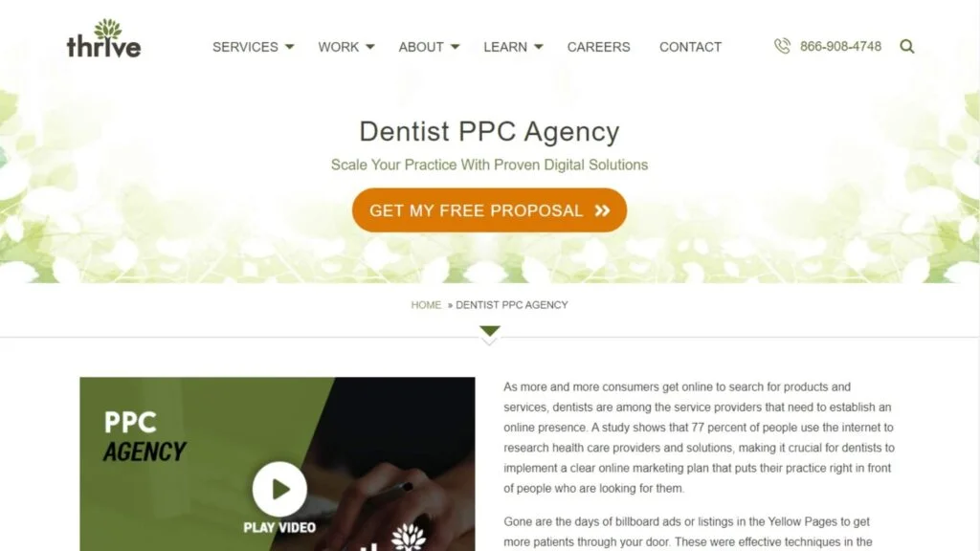The height and width of the screenshot is (551, 980).
Task: Expand the Learn dropdown arrow
Action: pos(539,47)
